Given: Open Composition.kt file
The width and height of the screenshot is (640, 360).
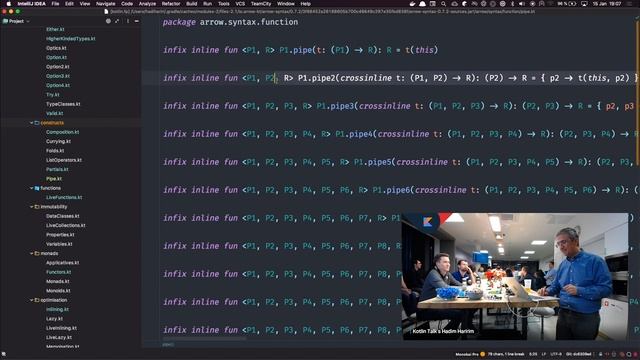Looking at the screenshot, I should 62,132.
